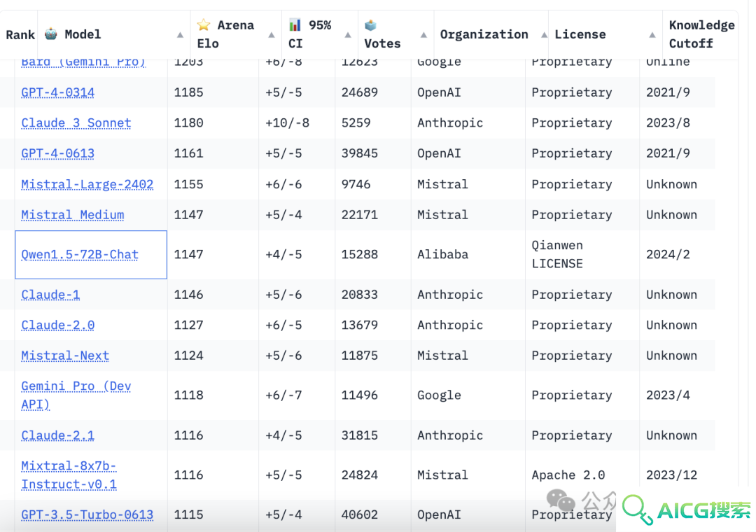Select the knowledge cutoff 2023/8
Screen dimensions: 756x532
668,123
